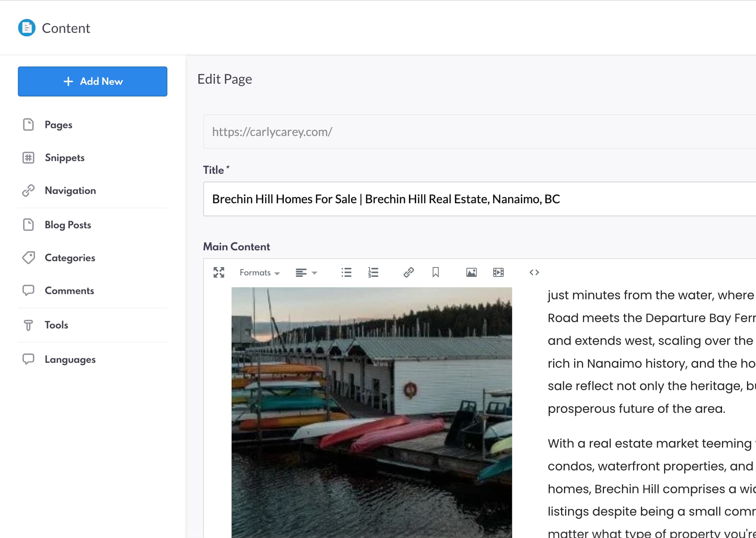756x538 pixels.
Task: Open the Formats dropdown
Action: pos(259,273)
